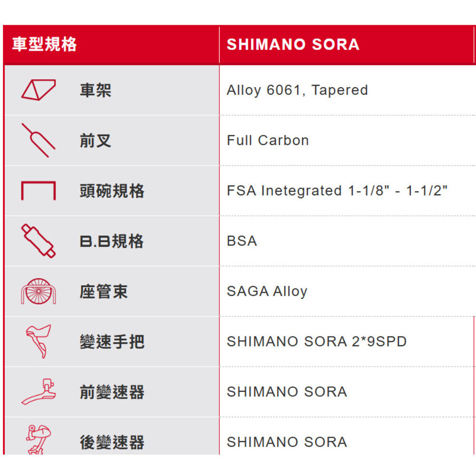Click the frame icon beside 車架
The height and width of the screenshot is (476, 476).
[38, 90]
